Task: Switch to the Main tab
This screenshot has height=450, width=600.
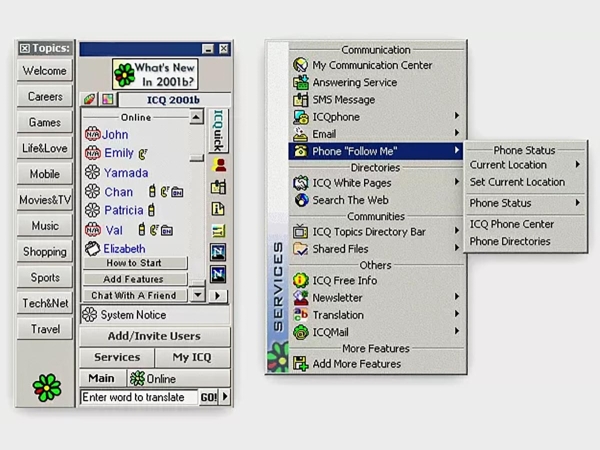Action: 101,379
